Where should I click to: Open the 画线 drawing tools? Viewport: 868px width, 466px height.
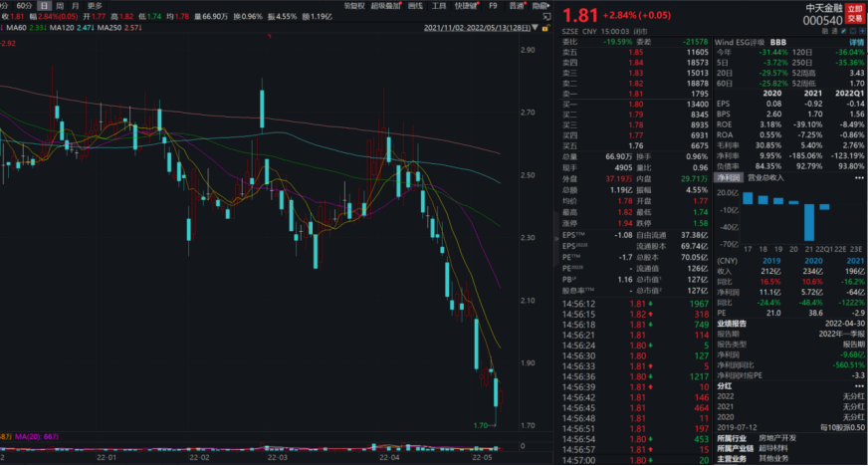[415, 6]
